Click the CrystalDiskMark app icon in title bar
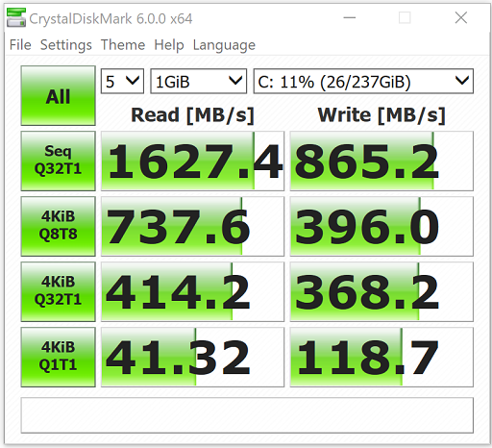 pos(16,18)
